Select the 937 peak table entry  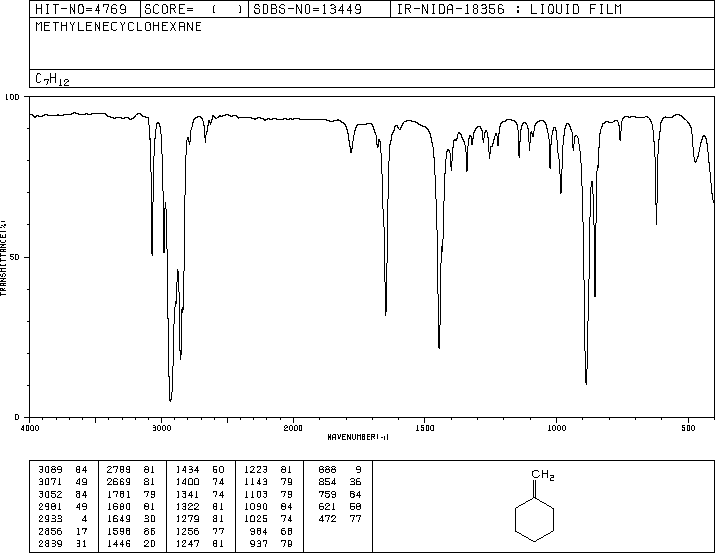[271, 543]
